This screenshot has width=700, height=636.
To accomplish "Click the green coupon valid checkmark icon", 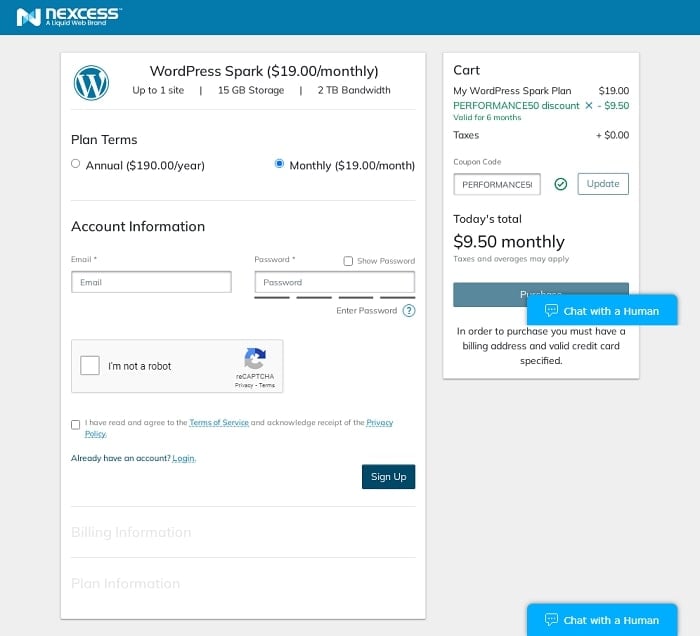I will (560, 184).
